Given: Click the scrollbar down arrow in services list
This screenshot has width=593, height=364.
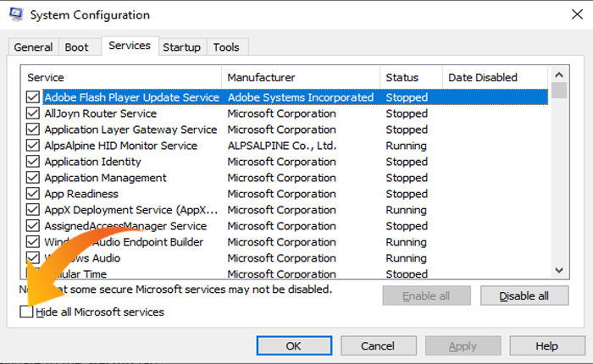Looking at the screenshot, I should click(x=559, y=268).
